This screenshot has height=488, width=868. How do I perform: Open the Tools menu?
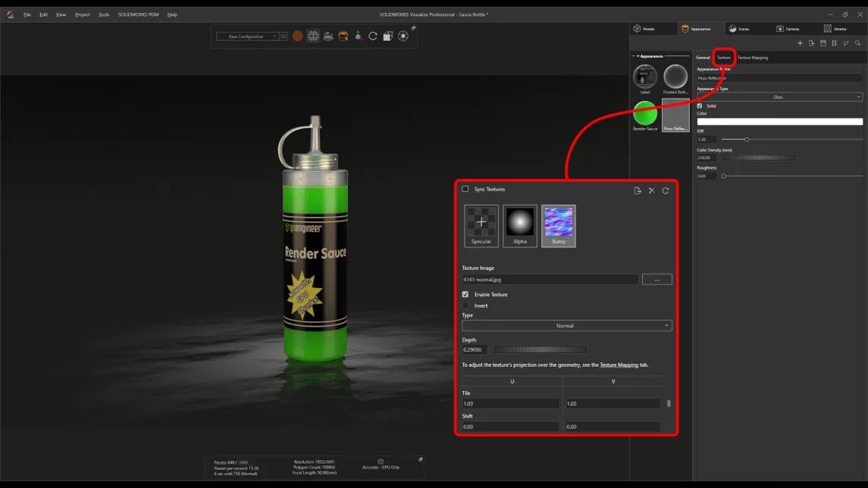pos(104,14)
